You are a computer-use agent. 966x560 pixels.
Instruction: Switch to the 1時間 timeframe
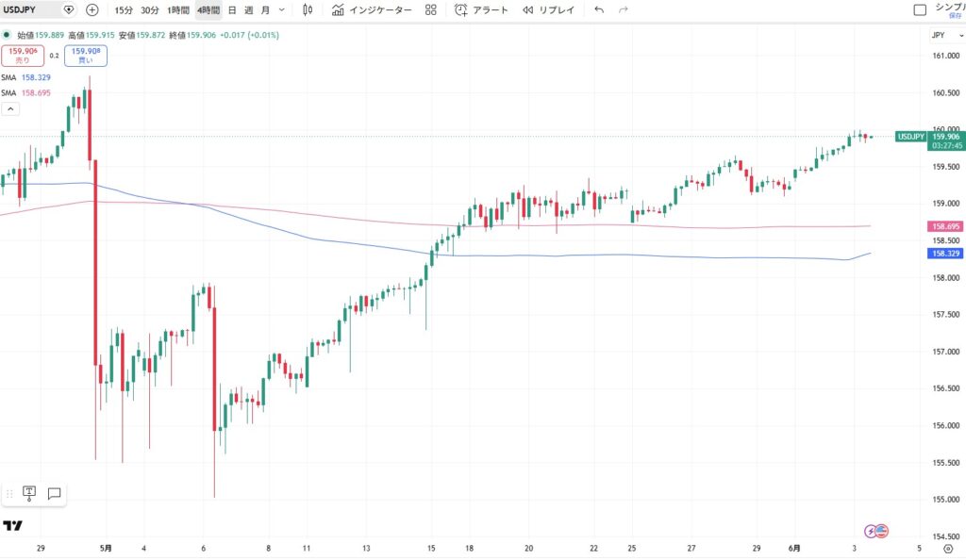(178, 9)
